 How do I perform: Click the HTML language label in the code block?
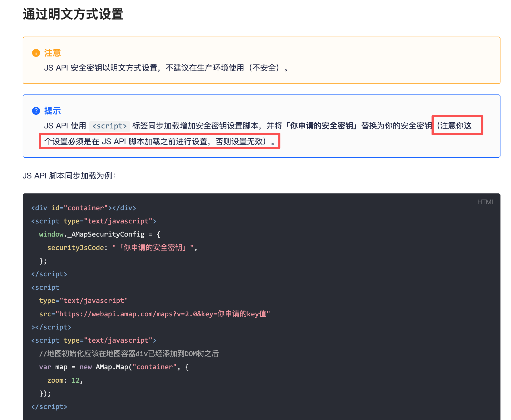coord(486,202)
